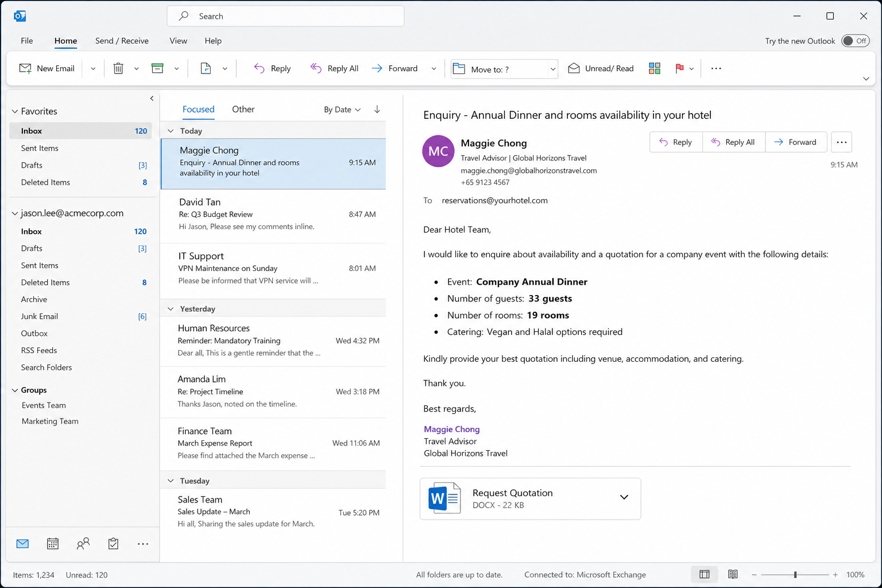Reverse sort order with the arrow icon
The height and width of the screenshot is (588, 882).
[x=377, y=109]
